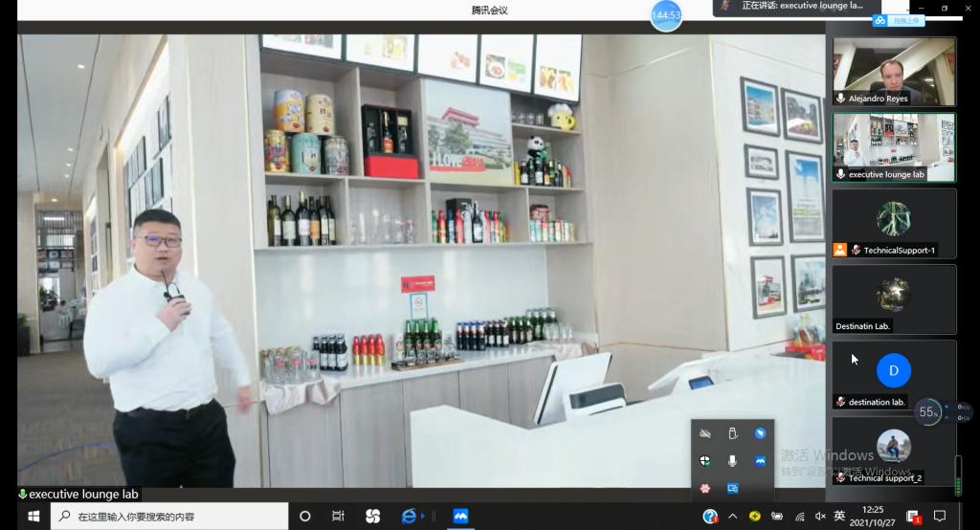Click the 144:53 meeting timer badge
This screenshot has height=530, width=980.
[x=666, y=15]
